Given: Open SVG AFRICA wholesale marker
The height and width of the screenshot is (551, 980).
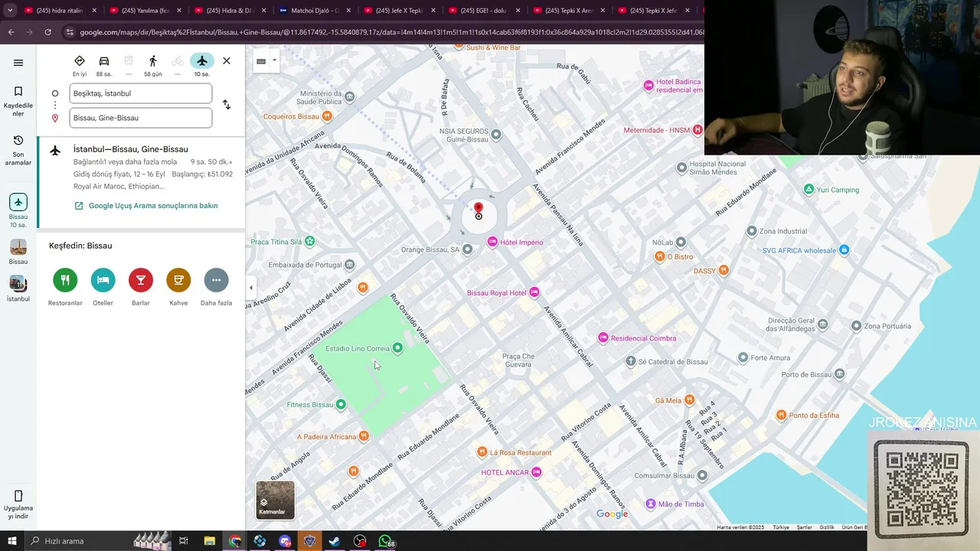Looking at the screenshot, I should [844, 250].
